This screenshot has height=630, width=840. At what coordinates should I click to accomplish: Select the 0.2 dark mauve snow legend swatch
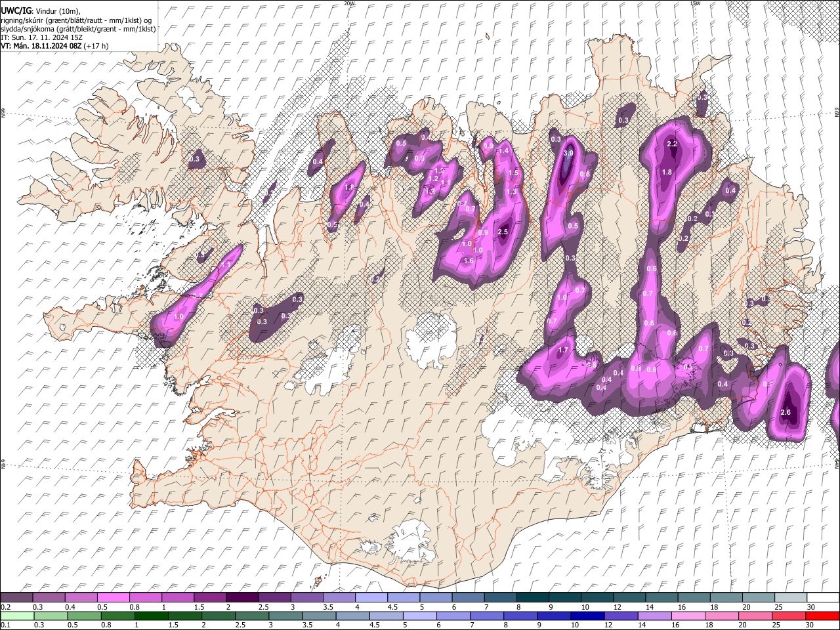(x=16, y=598)
